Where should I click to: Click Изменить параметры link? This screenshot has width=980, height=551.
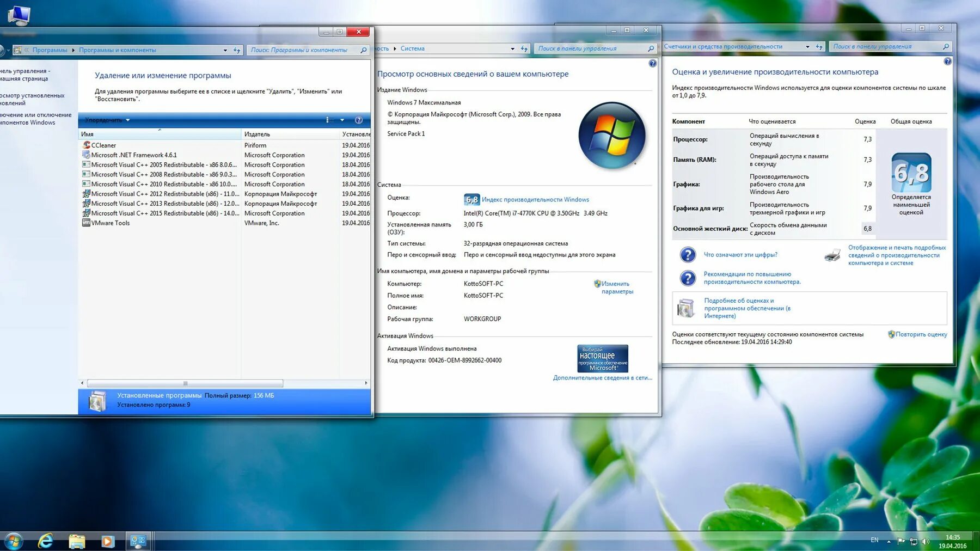coord(617,287)
